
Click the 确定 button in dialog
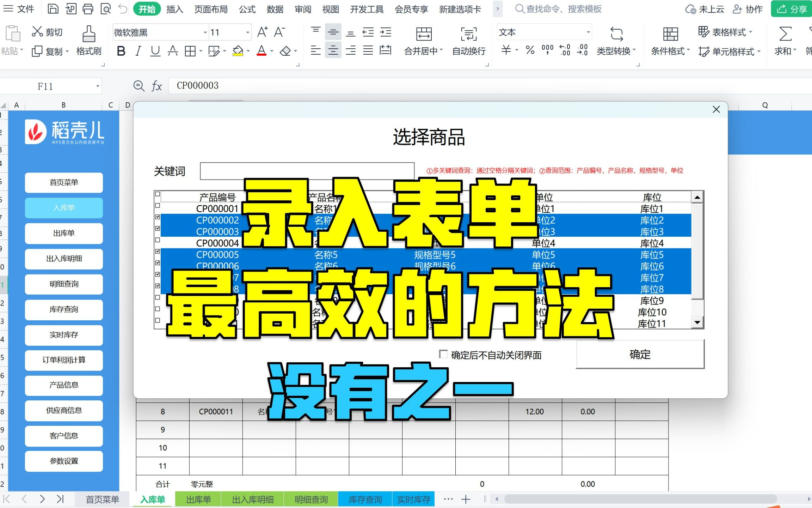tap(640, 354)
